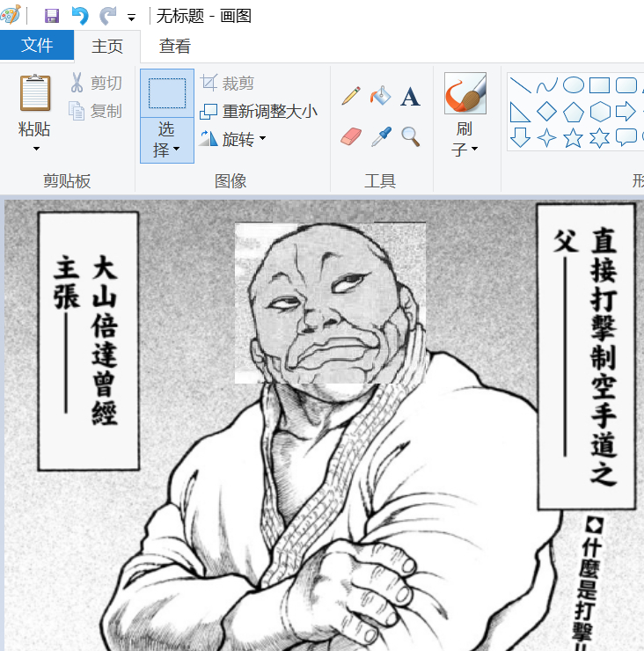Select the Magnifier tool
This screenshot has width=644, height=651.
click(410, 136)
